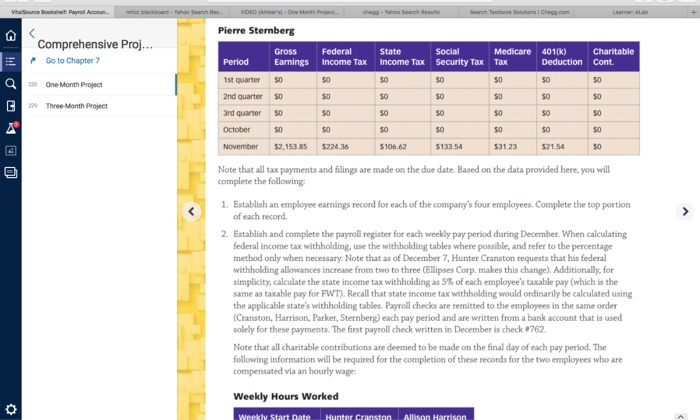This screenshot has height=420, width=700.
Task: Click the Pierre Sternberg heading
Action: 256,30
